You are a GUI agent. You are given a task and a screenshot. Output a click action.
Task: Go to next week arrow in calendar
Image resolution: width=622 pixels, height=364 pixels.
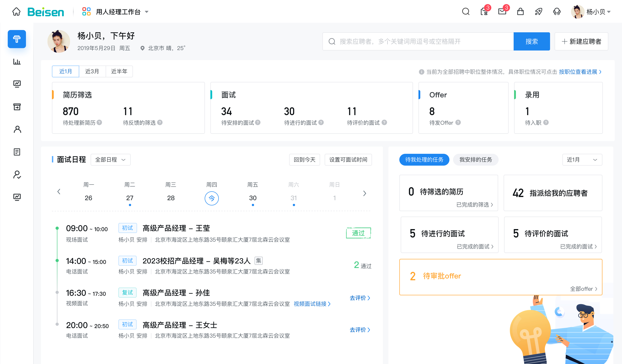[365, 193]
